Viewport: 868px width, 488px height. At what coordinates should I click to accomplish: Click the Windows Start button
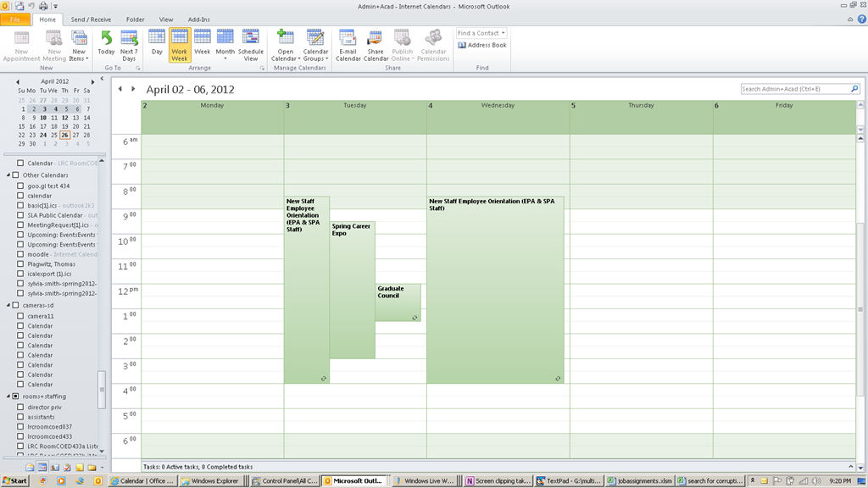[14, 481]
